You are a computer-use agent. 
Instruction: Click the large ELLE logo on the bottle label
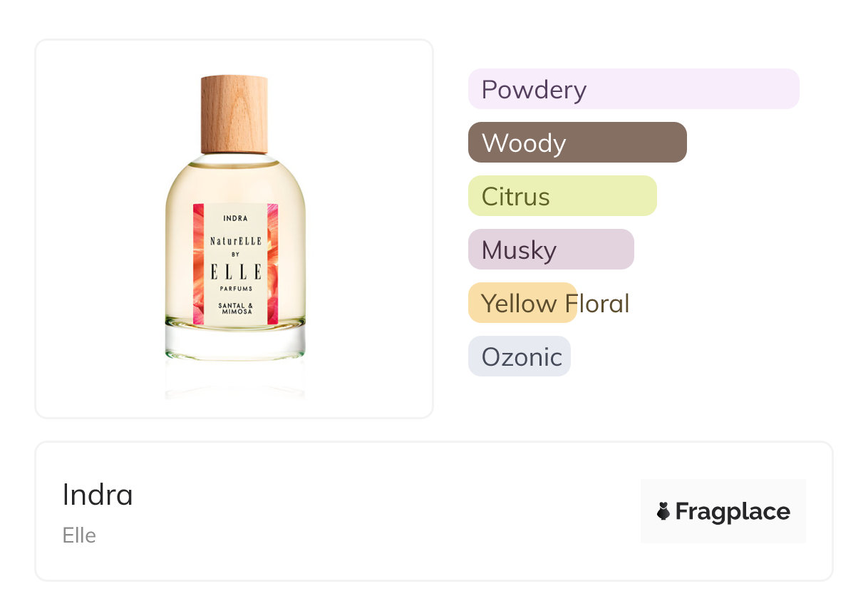coord(235,272)
